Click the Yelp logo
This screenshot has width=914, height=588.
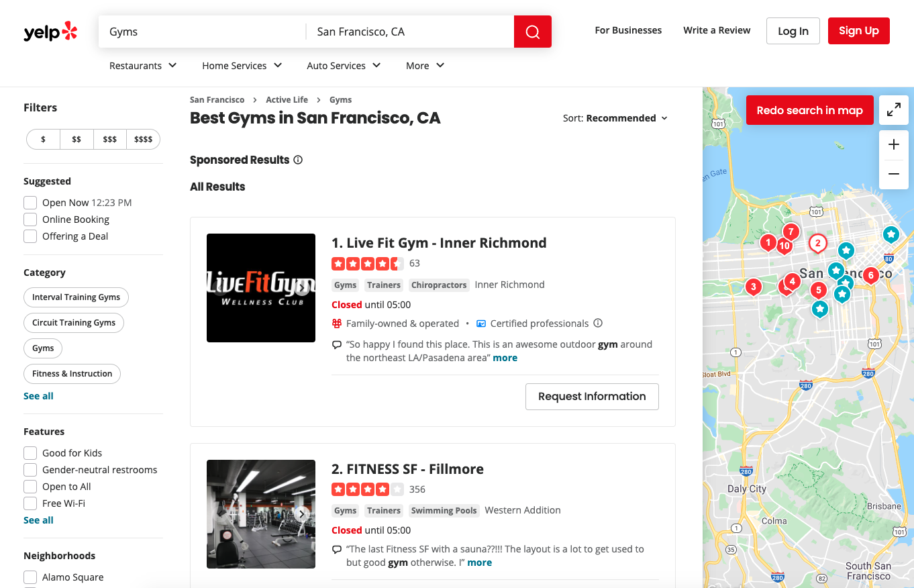(50, 30)
